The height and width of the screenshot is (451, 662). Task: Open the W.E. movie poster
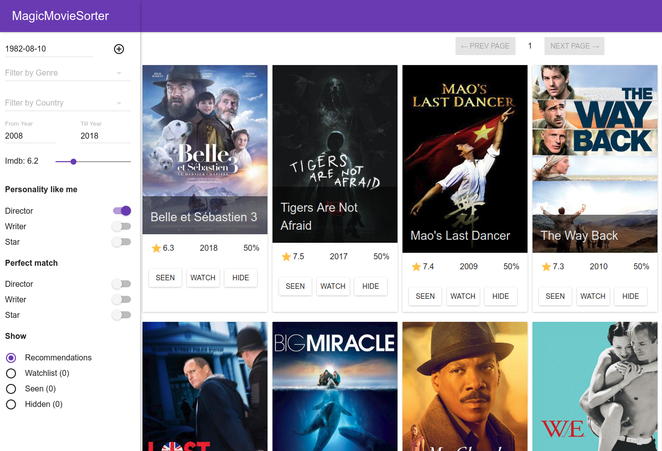pyautogui.click(x=595, y=386)
